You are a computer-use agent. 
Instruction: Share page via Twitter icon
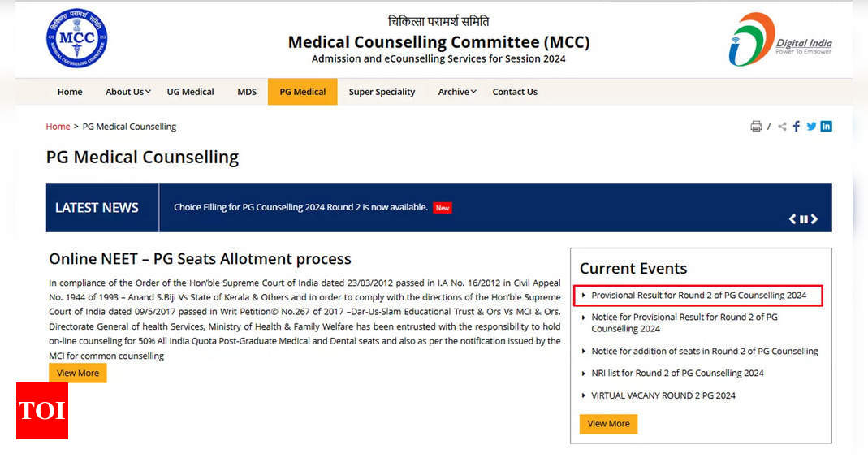tap(811, 126)
